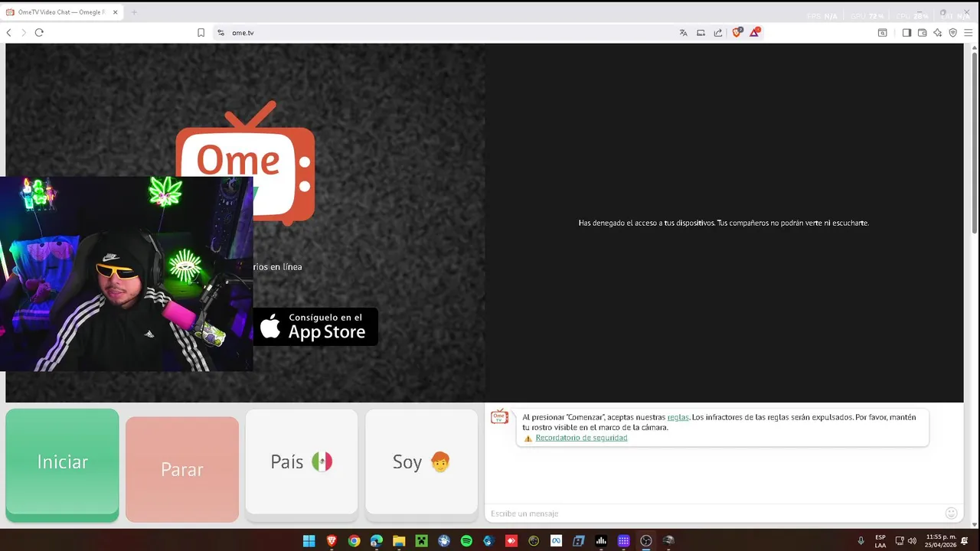The image size is (980, 551).
Task: Click the OmeTV logo in the video panel
Action: (x=245, y=162)
